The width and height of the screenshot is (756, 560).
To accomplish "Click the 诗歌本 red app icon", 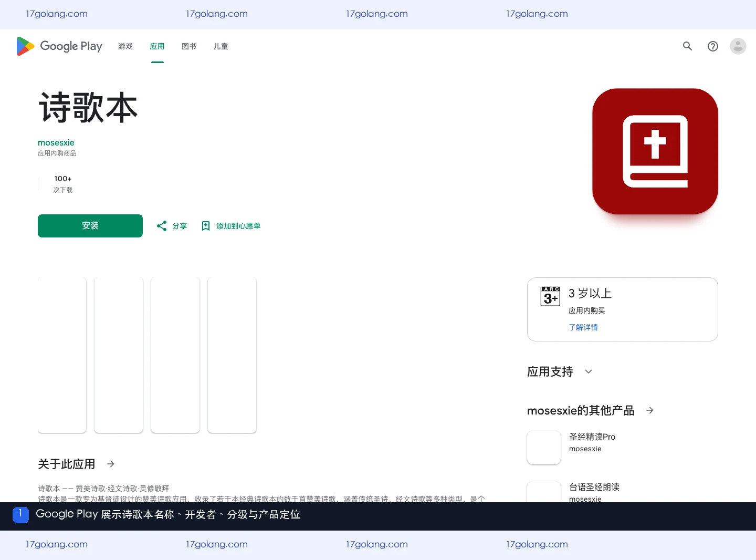I will pyautogui.click(x=655, y=151).
